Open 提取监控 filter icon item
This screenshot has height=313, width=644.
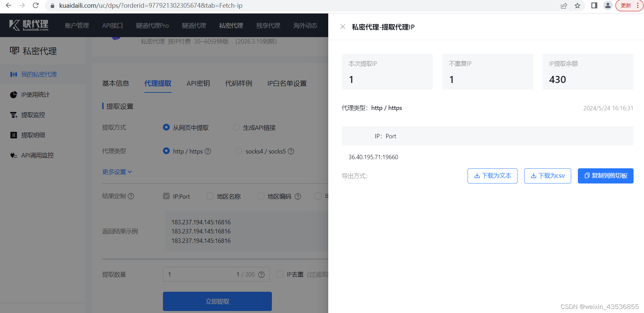(x=43, y=115)
